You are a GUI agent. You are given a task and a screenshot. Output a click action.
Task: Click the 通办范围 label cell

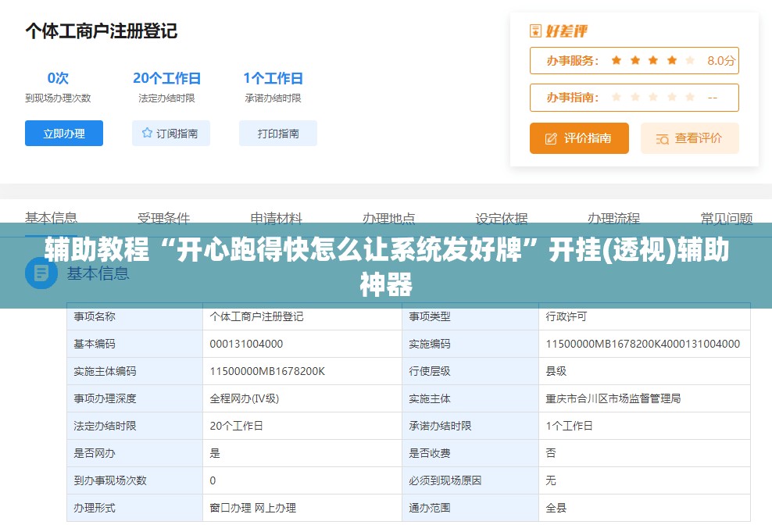coord(470,508)
